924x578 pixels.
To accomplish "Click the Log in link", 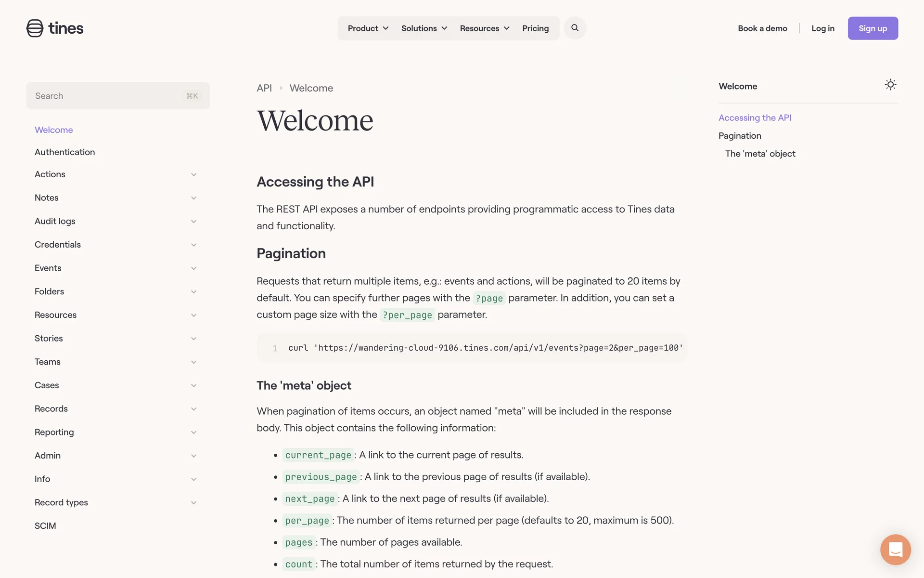I will (x=822, y=28).
